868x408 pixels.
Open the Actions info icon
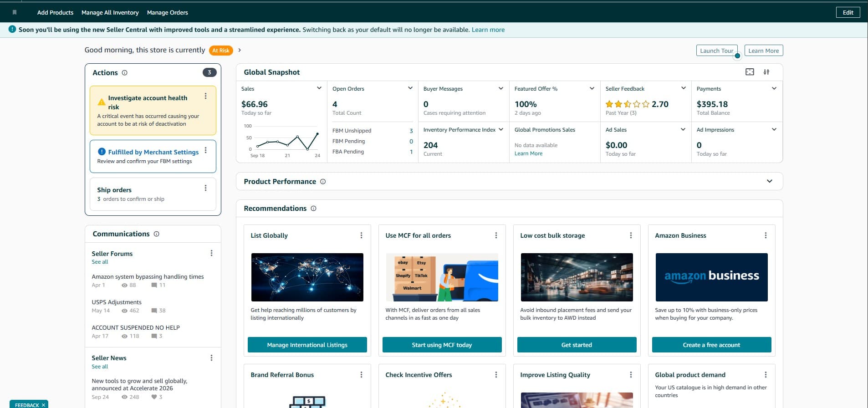pyautogui.click(x=125, y=72)
